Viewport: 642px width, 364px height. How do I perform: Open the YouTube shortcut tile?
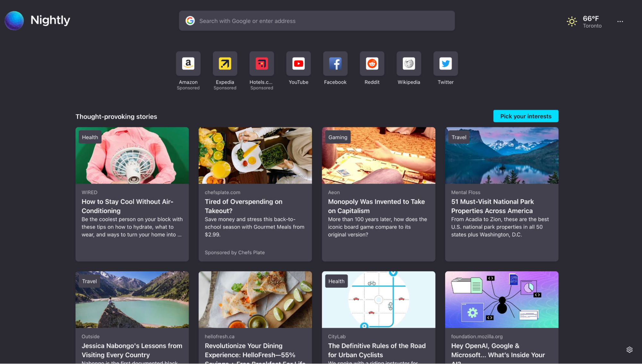tap(298, 64)
